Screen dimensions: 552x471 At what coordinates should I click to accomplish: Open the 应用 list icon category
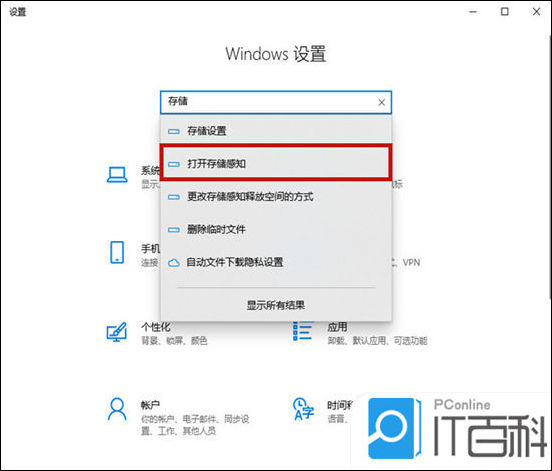click(303, 331)
